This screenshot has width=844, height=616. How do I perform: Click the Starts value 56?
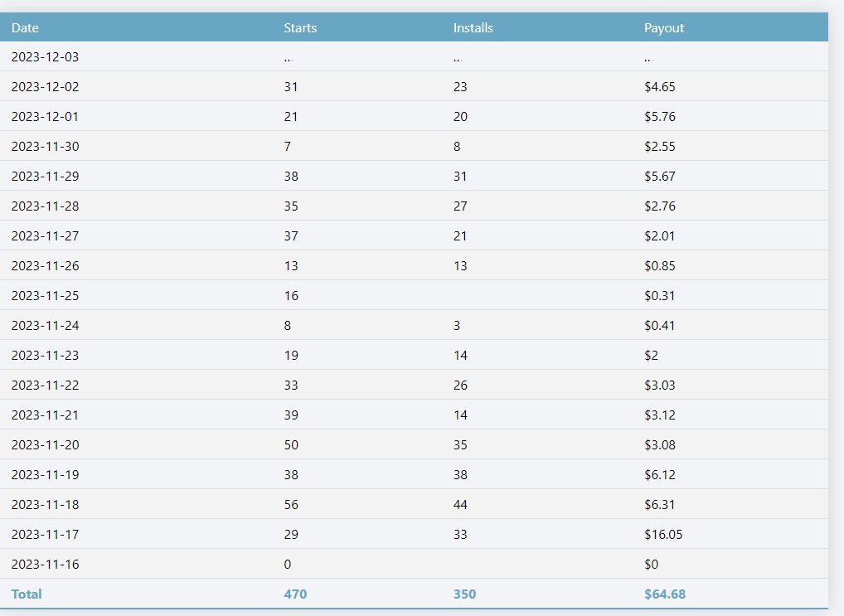(291, 505)
